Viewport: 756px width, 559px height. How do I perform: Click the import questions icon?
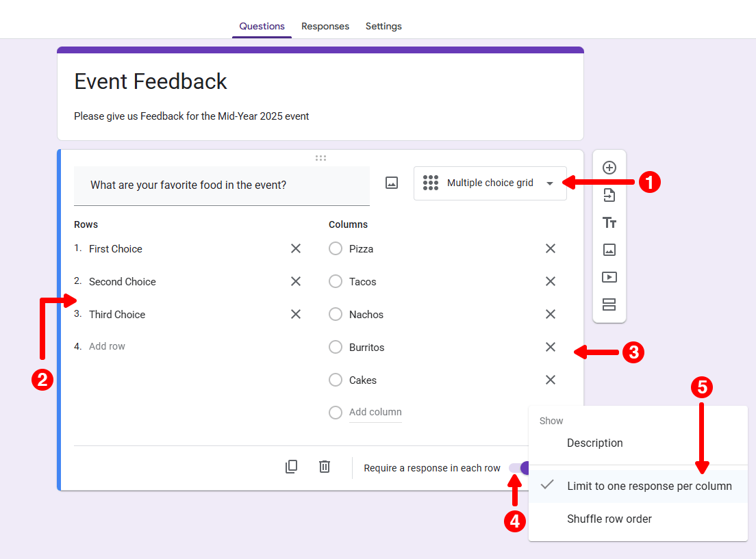[609, 194]
